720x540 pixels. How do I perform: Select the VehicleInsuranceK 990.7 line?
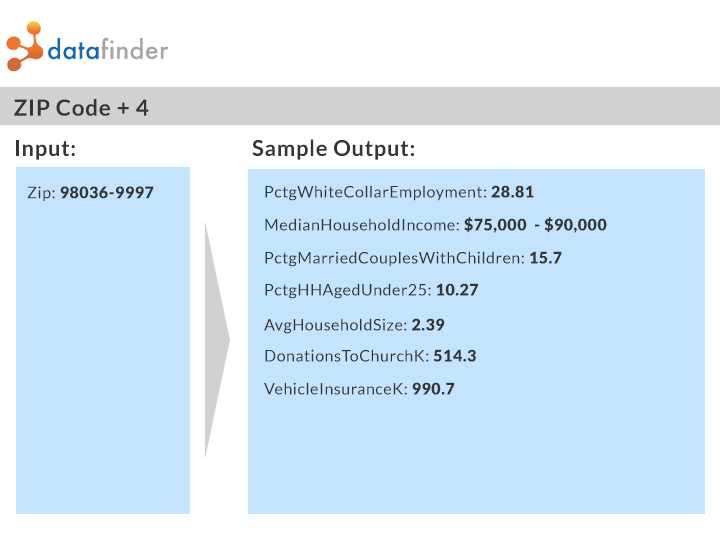(359, 389)
